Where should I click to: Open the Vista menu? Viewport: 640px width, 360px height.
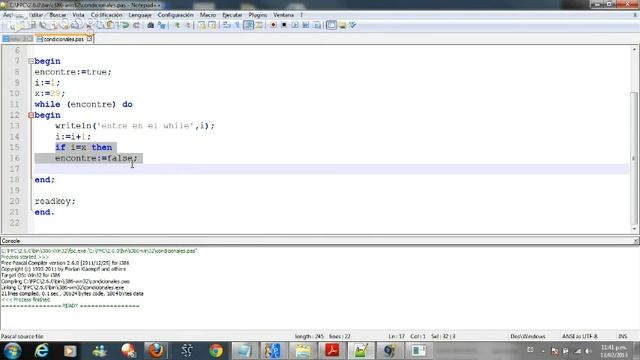coord(78,15)
